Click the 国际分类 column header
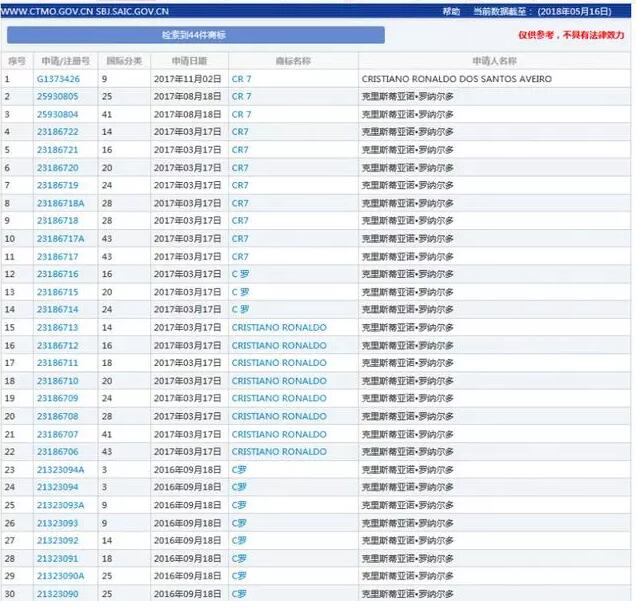This screenshot has width=637, height=613. click(x=124, y=61)
